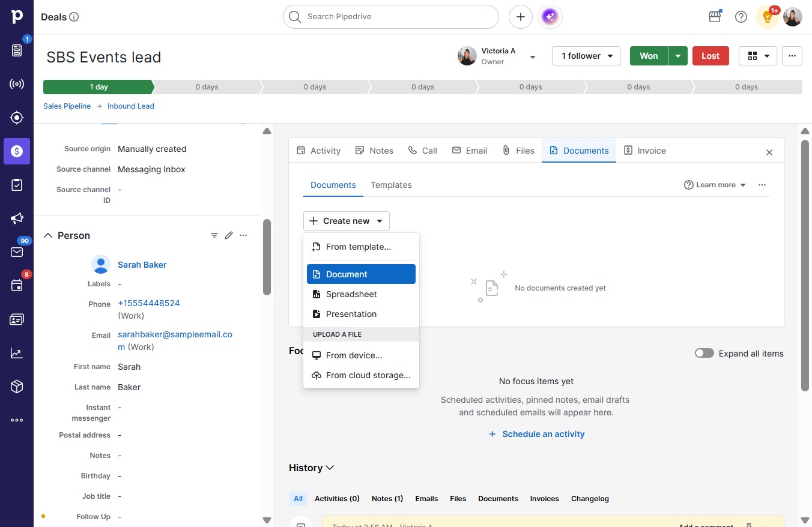Screen dimensions: 812x527
Task: Switch to the Invoice tab
Action: click(645, 151)
